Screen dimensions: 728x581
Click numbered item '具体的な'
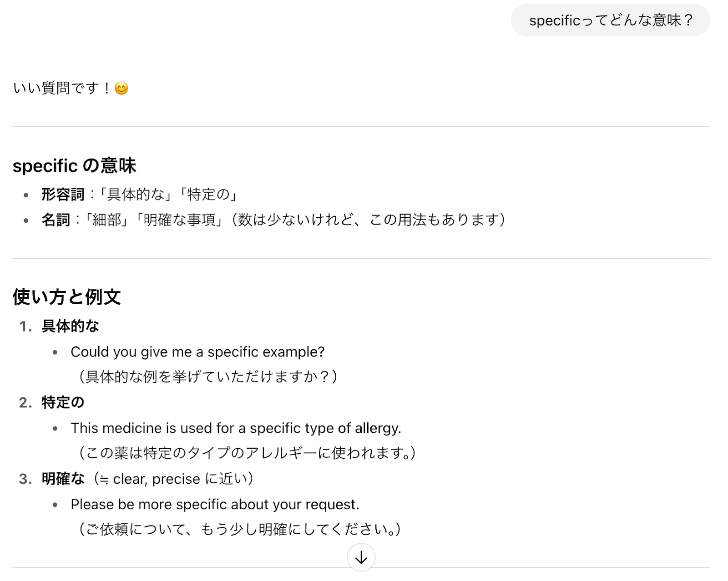tap(70, 326)
